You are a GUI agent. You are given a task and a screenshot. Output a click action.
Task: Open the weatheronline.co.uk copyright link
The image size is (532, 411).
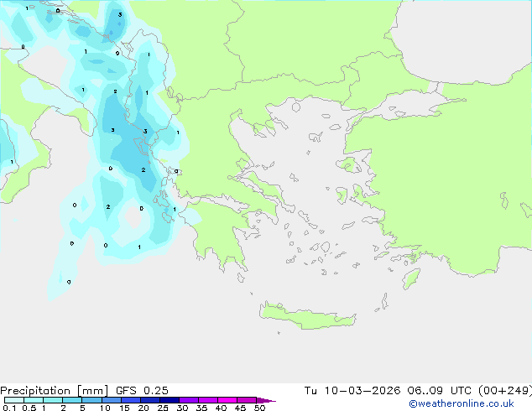click(x=462, y=403)
